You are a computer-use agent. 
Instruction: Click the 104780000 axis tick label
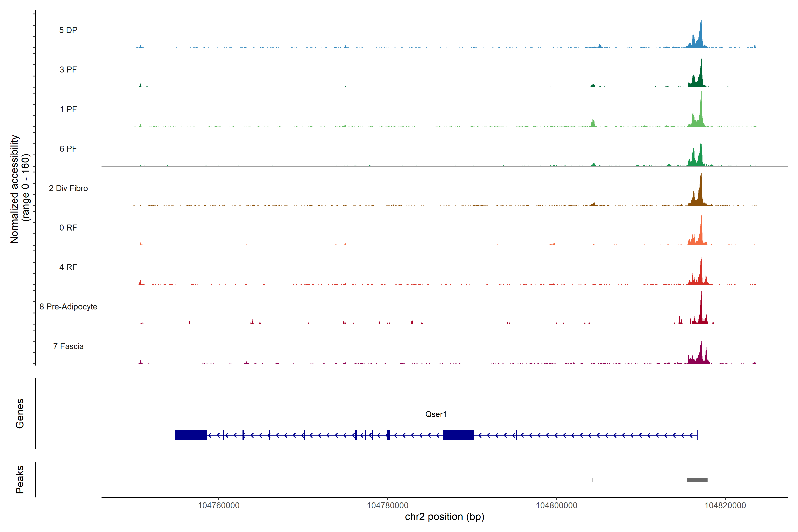tap(387, 506)
